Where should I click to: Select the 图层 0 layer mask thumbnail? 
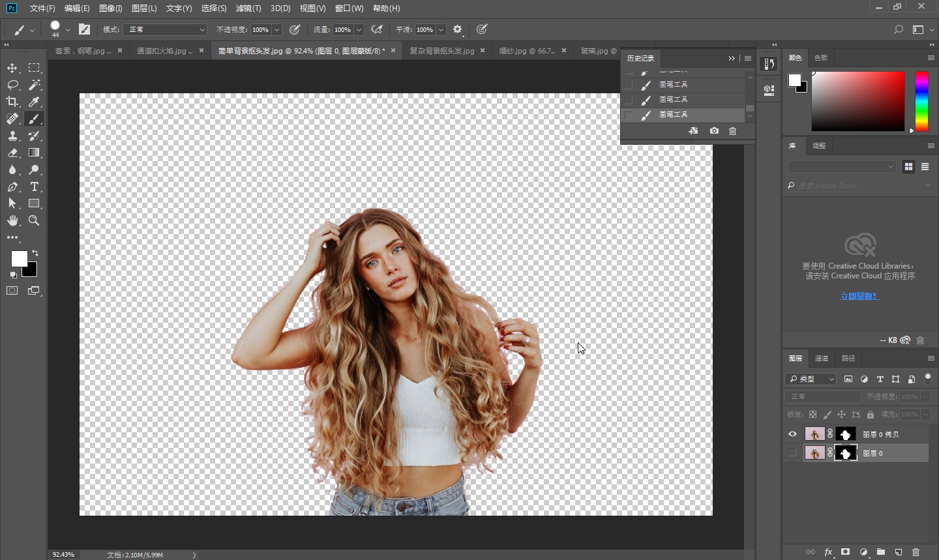point(846,453)
